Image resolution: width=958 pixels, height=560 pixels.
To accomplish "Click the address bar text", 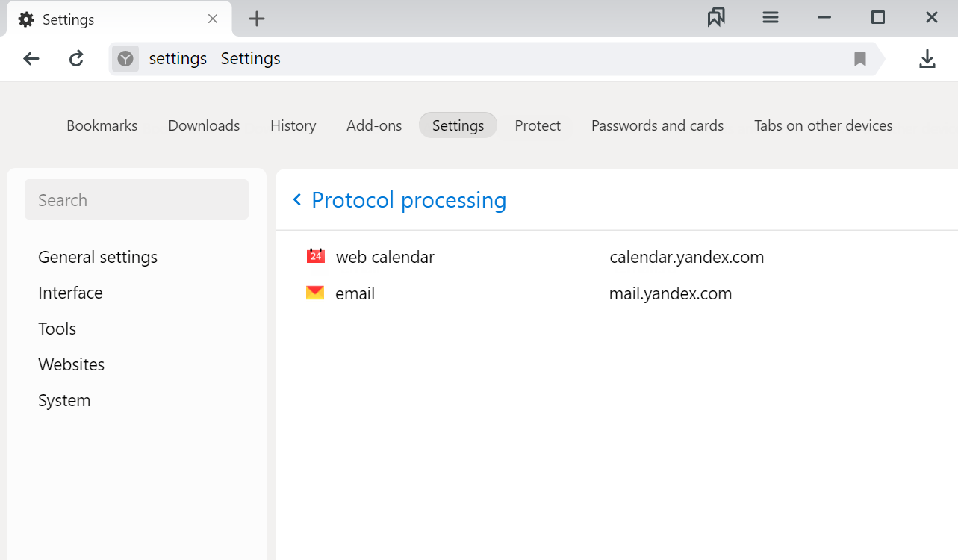I will click(214, 59).
